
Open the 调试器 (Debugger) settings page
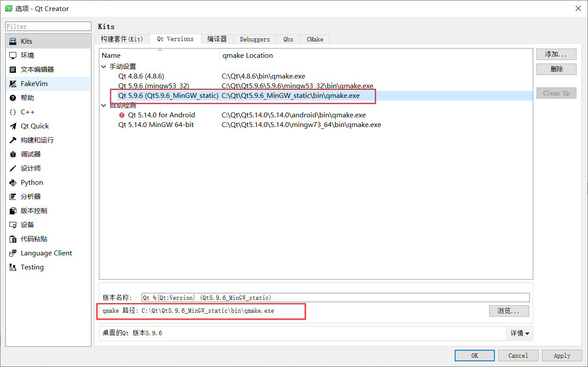pos(30,154)
